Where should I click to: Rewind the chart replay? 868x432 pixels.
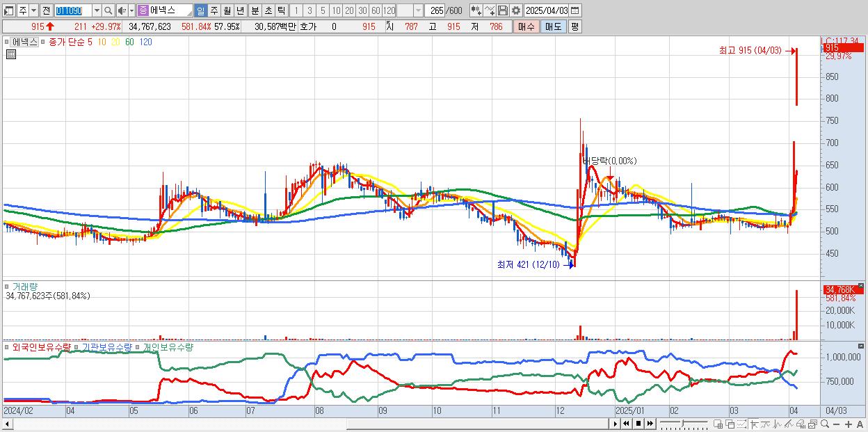pyautogui.click(x=626, y=424)
